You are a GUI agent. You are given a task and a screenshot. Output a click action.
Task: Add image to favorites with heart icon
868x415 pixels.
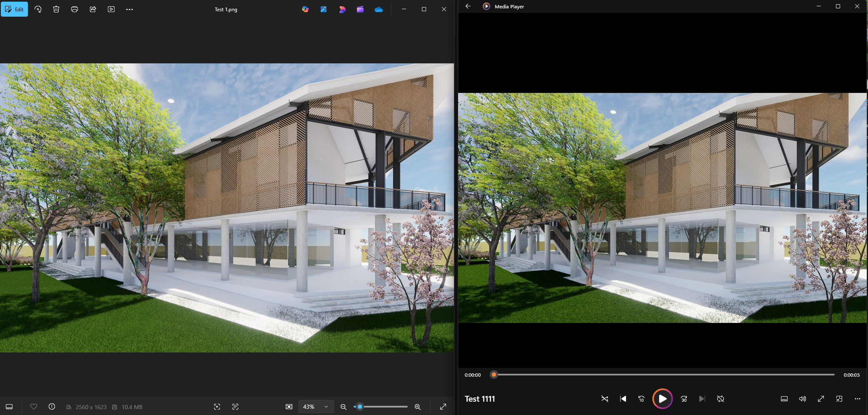pyautogui.click(x=34, y=407)
